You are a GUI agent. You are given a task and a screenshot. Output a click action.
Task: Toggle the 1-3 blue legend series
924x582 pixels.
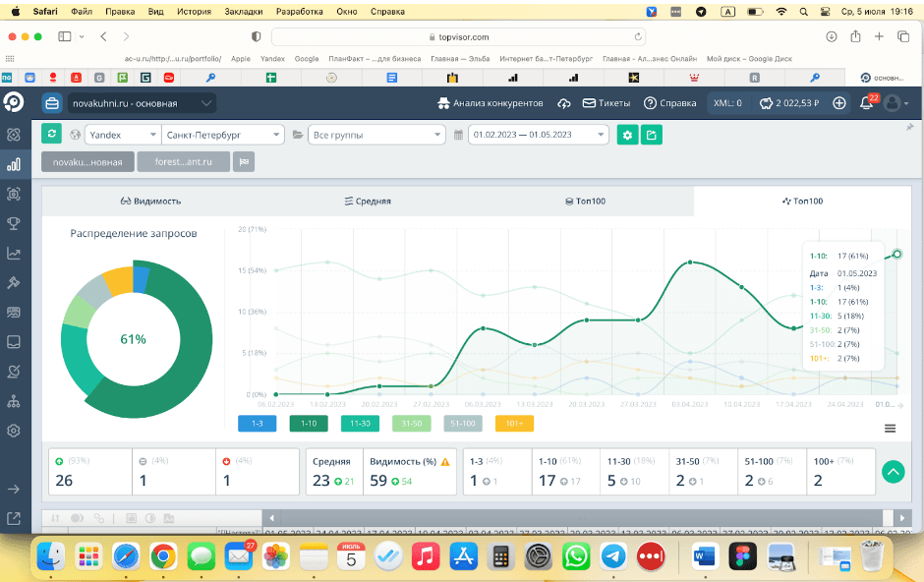click(x=258, y=424)
